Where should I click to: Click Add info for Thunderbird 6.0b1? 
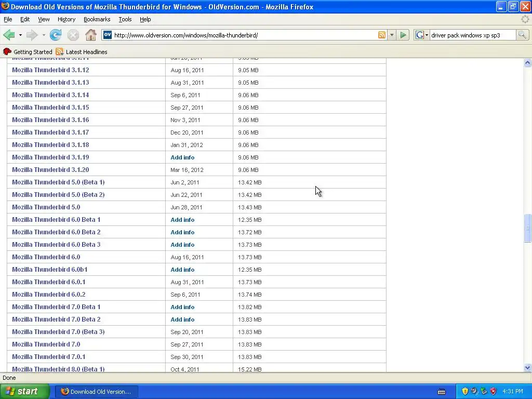(182, 270)
